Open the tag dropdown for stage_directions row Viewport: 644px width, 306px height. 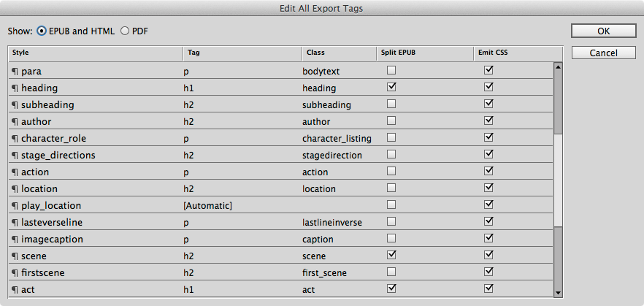[x=188, y=156]
